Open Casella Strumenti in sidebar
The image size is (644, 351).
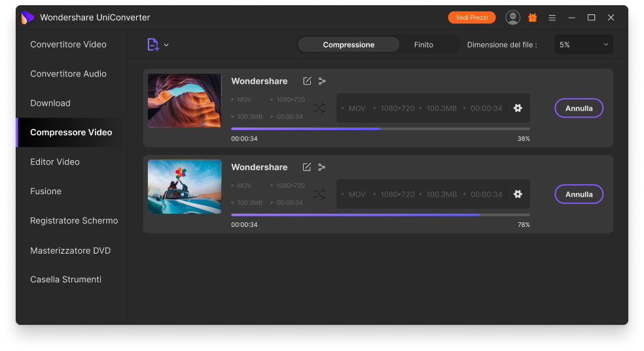point(65,279)
